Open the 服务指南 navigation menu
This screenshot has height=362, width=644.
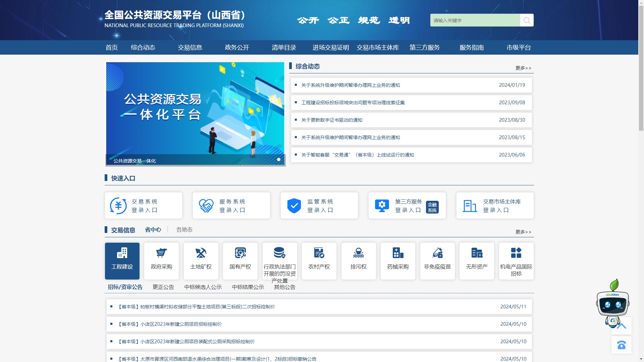click(x=471, y=48)
